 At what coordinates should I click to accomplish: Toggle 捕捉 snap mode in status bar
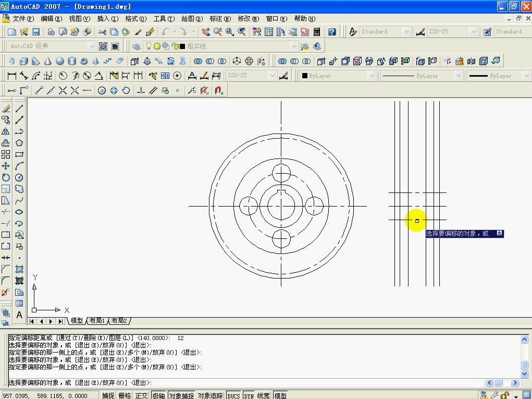point(108,395)
